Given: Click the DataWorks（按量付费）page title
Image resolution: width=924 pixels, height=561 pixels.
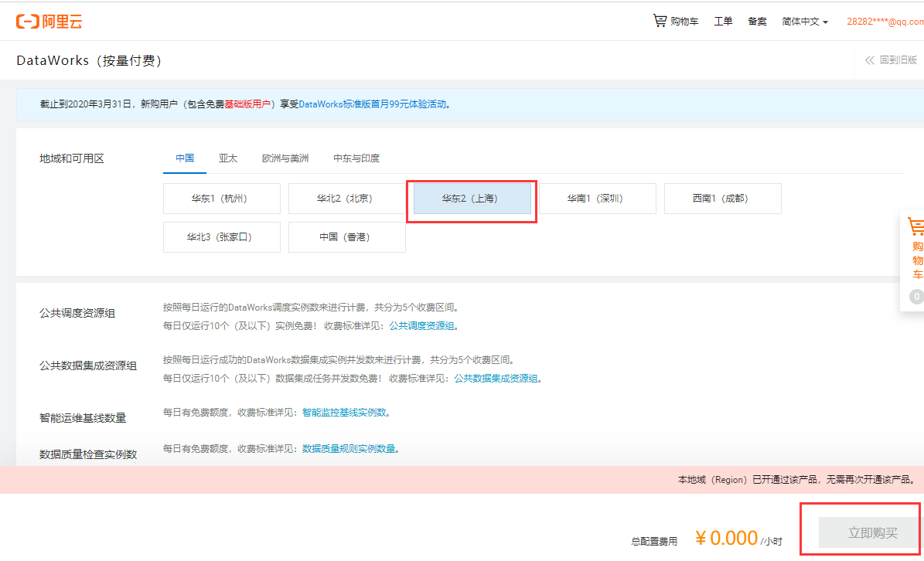Looking at the screenshot, I should point(89,60).
